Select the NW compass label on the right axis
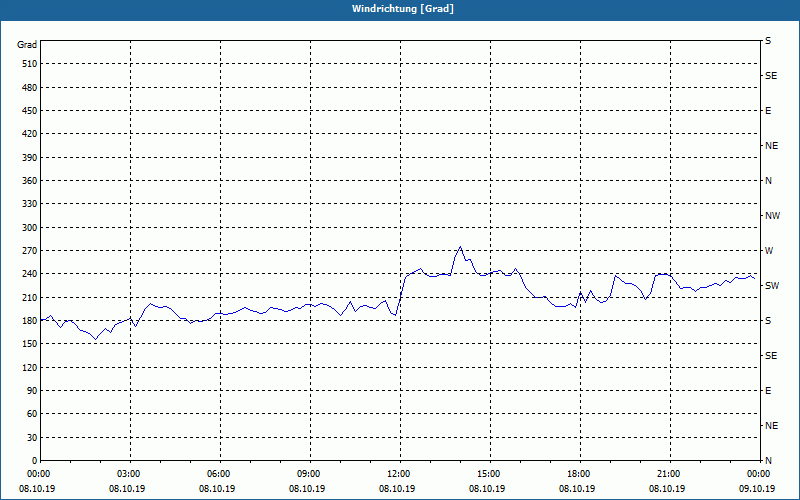The width and height of the screenshot is (800, 500). coord(772,216)
